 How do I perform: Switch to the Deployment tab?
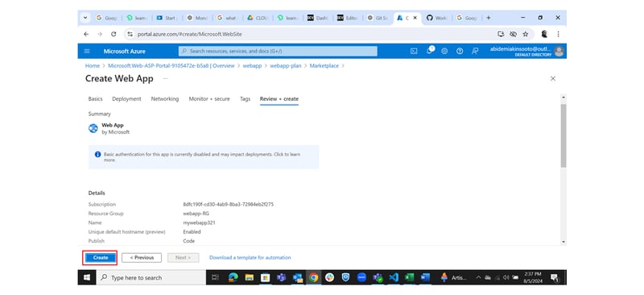click(126, 99)
